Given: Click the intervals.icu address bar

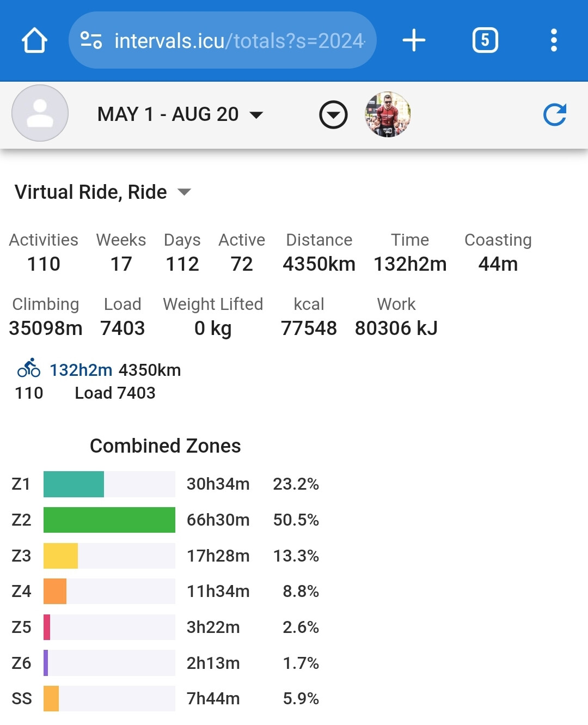Looking at the screenshot, I should (238, 41).
